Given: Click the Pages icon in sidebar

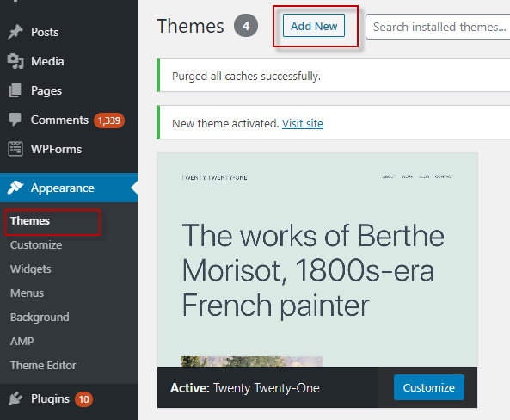Looking at the screenshot, I should point(15,90).
